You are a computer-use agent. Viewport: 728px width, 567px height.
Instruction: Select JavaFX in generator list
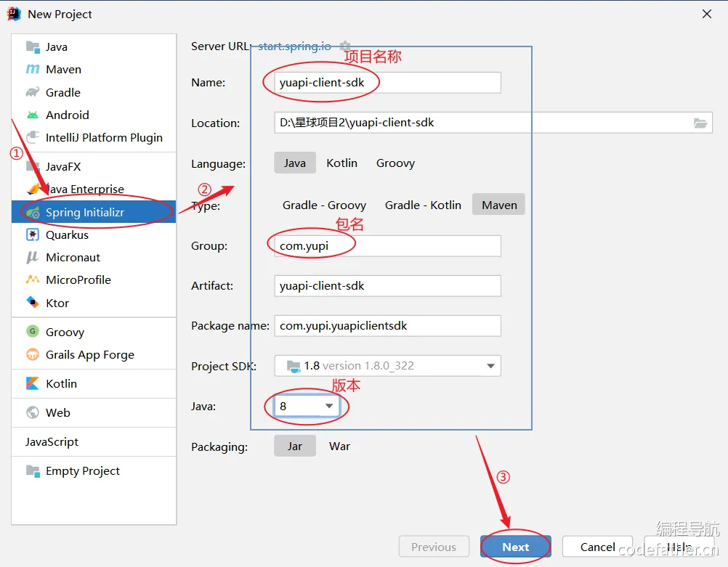tap(93, 166)
